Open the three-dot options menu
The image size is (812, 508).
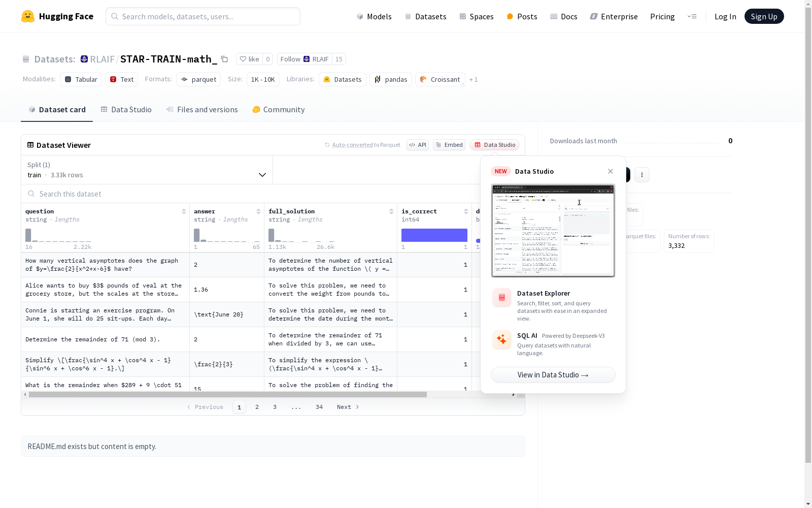642,175
